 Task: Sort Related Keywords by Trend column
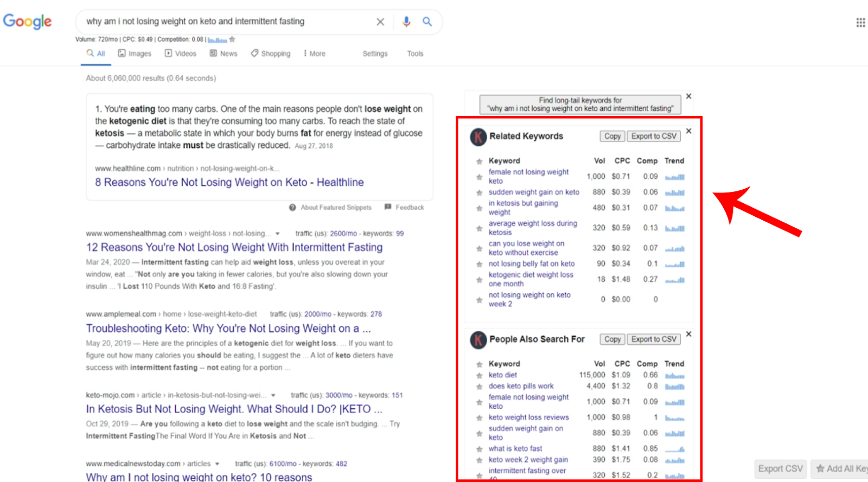point(674,161)
